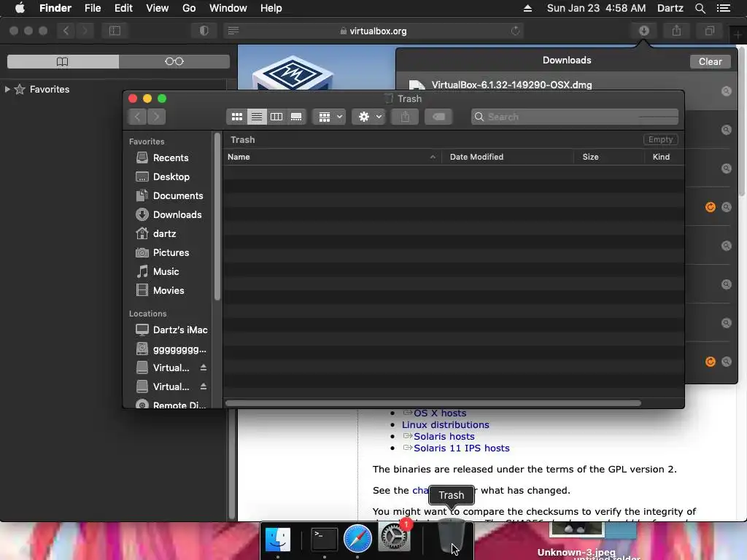Sort by Date Modified column

(508, 157)
